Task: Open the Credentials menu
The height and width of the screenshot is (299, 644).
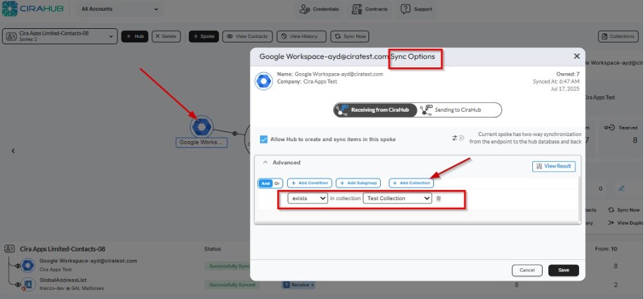Action: (x=319, y=9)
